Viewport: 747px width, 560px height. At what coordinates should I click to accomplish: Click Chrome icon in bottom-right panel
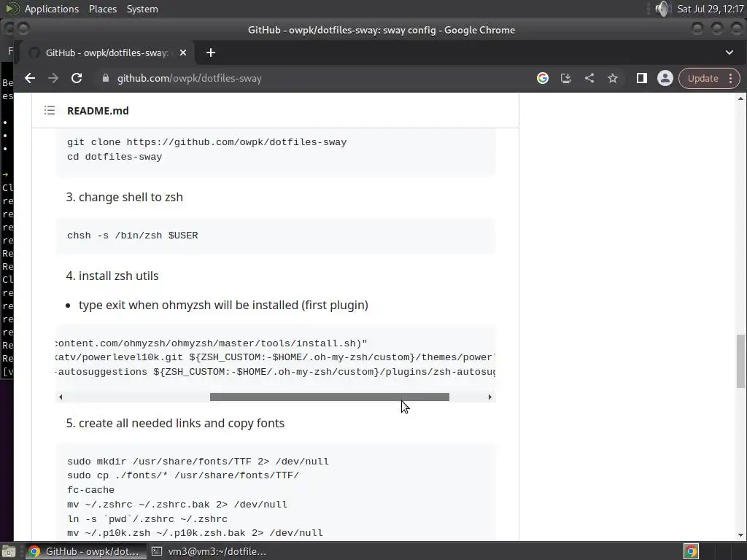click(x=691, y=551)
